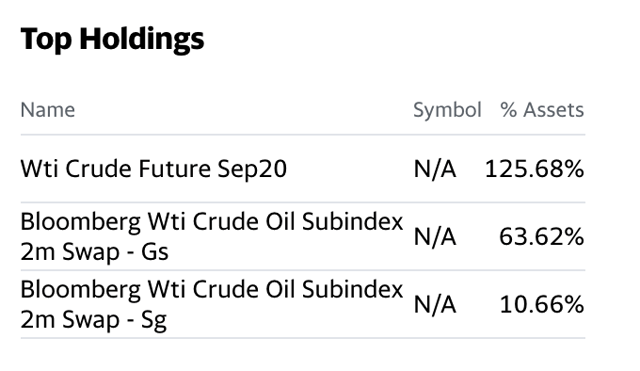Click the % Assets column header
This screenshot has height=371, width=640.
[542, 110]
